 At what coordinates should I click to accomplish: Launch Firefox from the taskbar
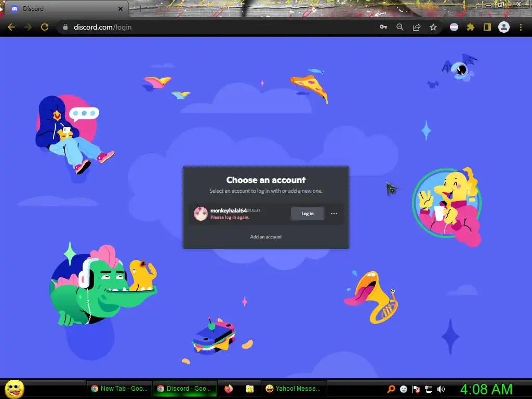229,389
